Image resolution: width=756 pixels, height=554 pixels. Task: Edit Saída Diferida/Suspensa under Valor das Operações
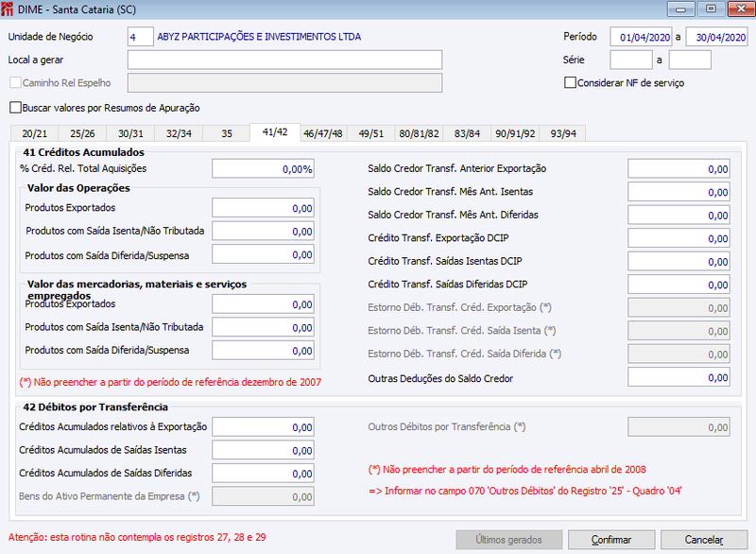coord(264,254)
